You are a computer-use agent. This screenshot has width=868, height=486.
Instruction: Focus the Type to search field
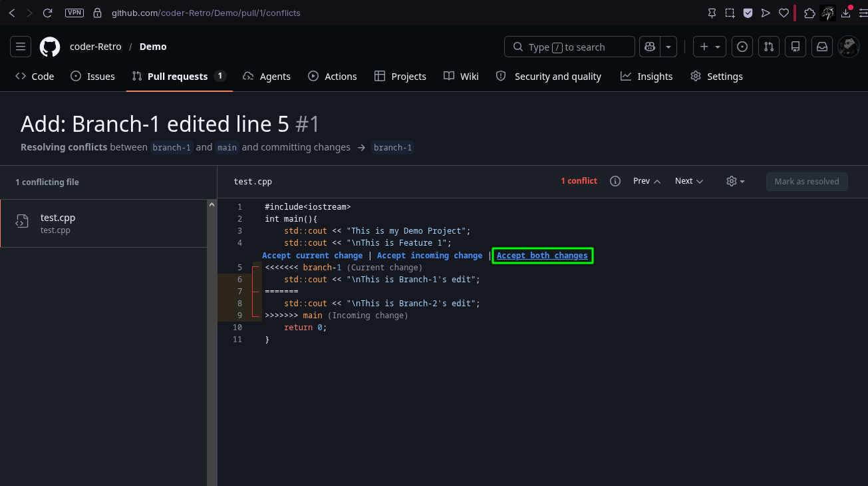569,47
